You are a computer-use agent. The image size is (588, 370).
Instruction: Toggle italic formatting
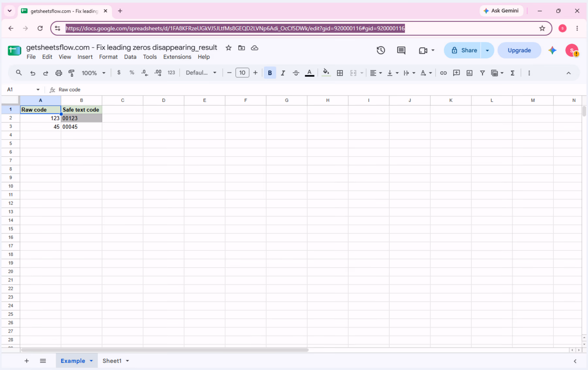(x=283, y=73)
